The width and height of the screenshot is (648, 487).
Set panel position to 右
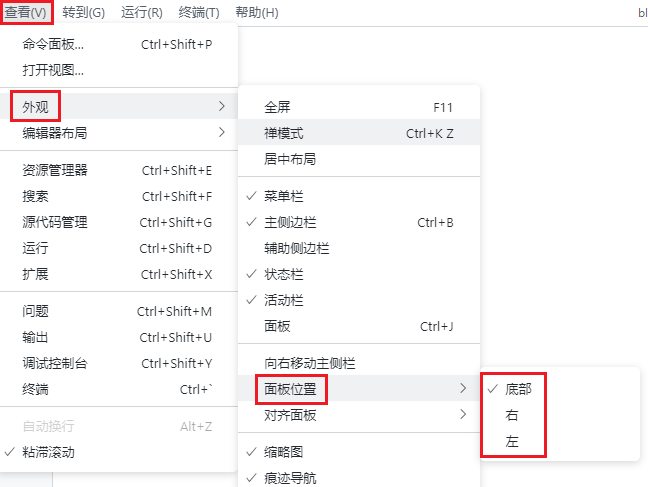point(512,415)
